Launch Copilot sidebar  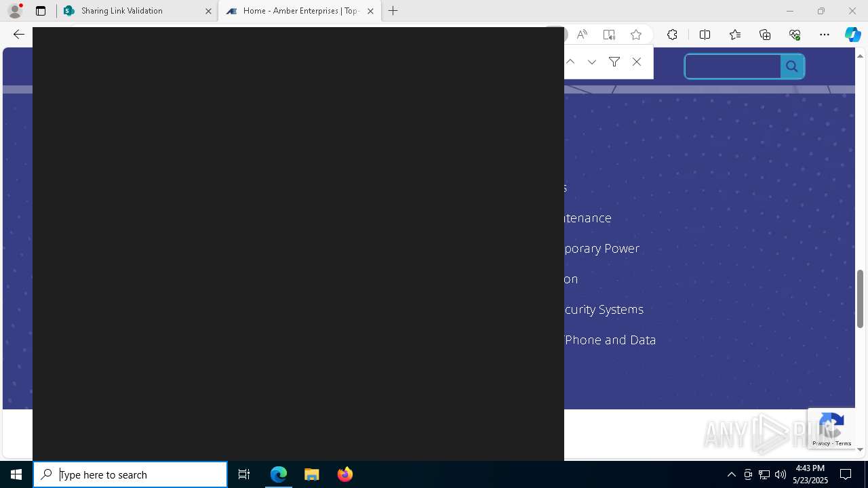point(852,35)
